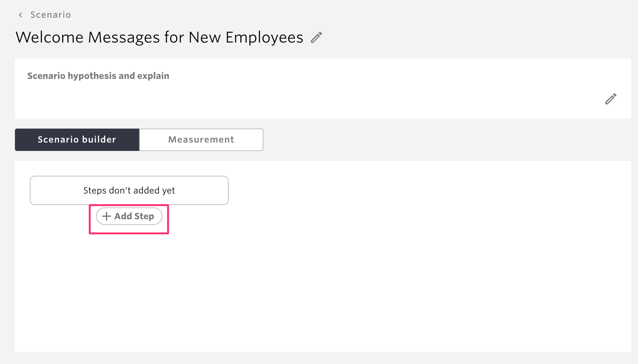
Task: Click the 'Scenario hypothesis and explain' heading
Action: click(x=98, y=76)
